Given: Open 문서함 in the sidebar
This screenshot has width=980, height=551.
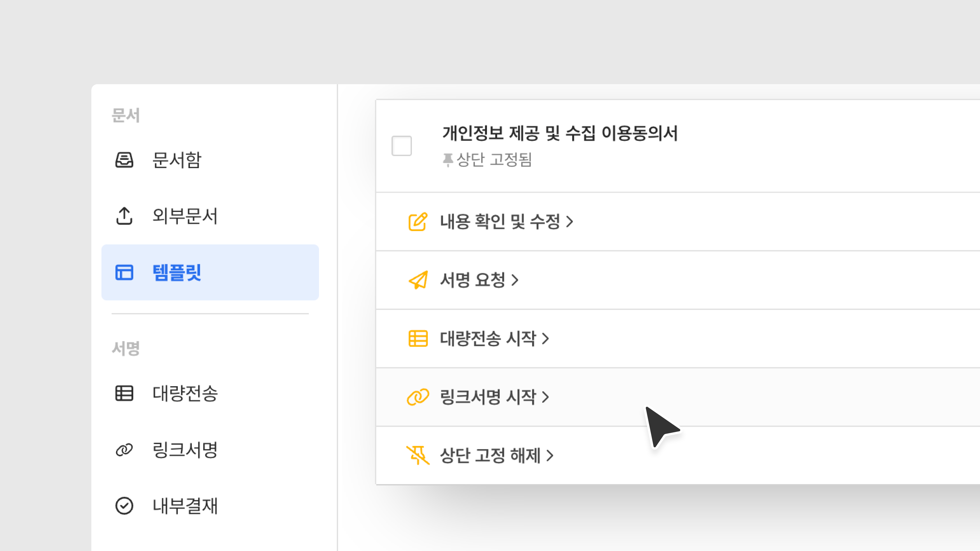Looking at the screenshot, I should (x=177, y=160).
